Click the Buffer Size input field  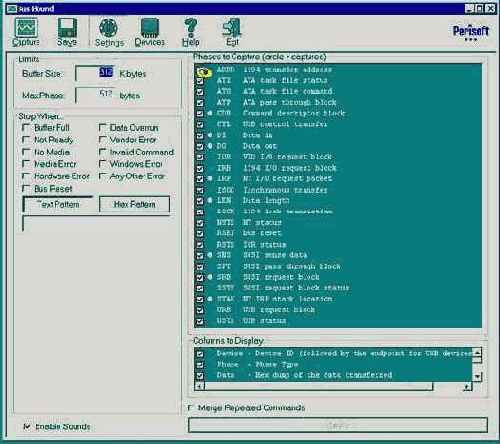point(95,73)
